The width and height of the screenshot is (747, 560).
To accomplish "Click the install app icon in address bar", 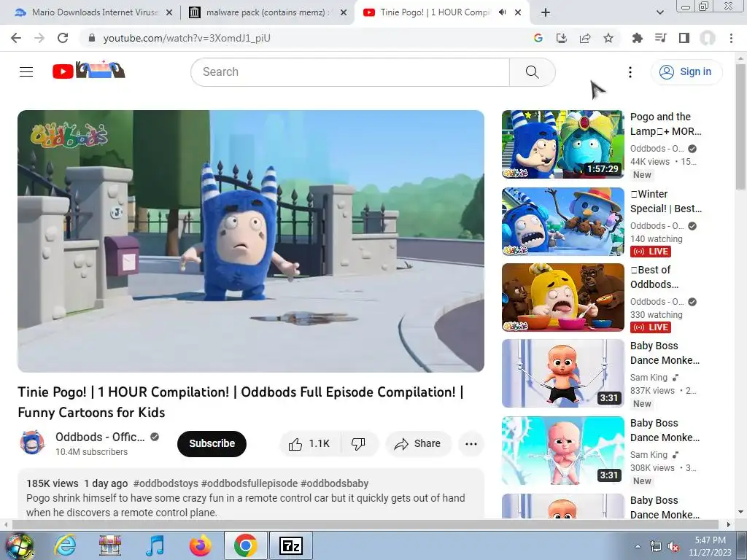I will 562,38.
